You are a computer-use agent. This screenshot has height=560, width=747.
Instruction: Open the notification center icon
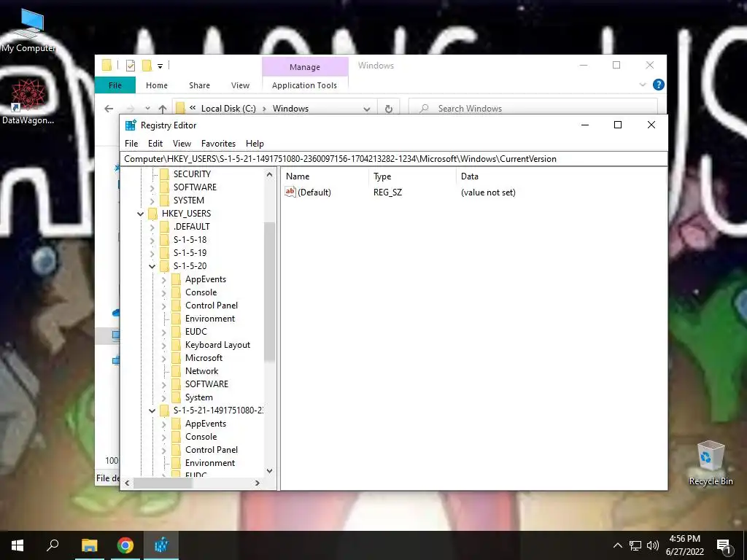pos(724,546)
